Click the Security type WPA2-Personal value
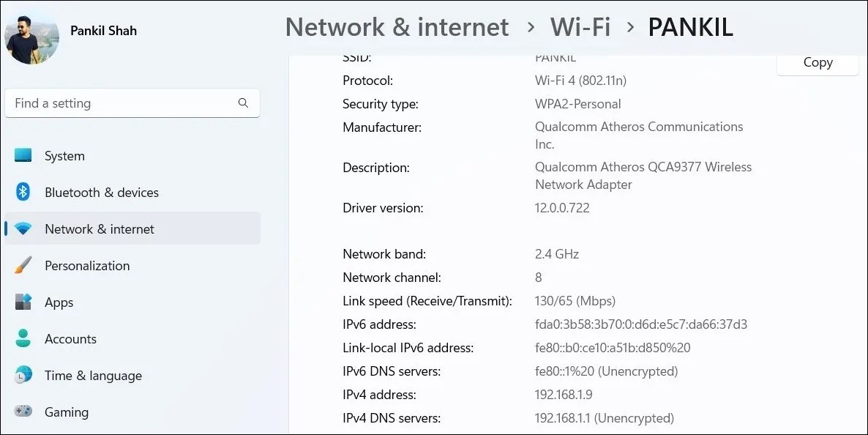868x435 pixels. (x=577, y=104)
